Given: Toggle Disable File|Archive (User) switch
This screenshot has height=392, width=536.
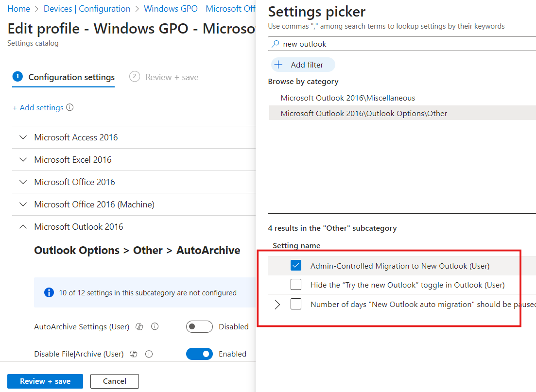Looking at the screenshot, I should (x=199, y=354).
